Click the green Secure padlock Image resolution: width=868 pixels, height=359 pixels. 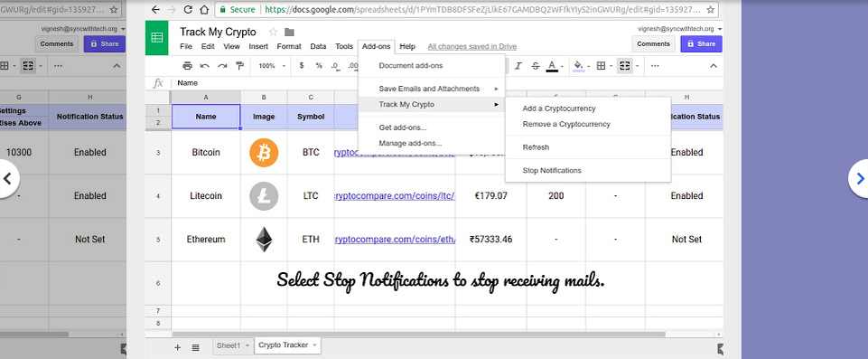click(x=222, y=9)
